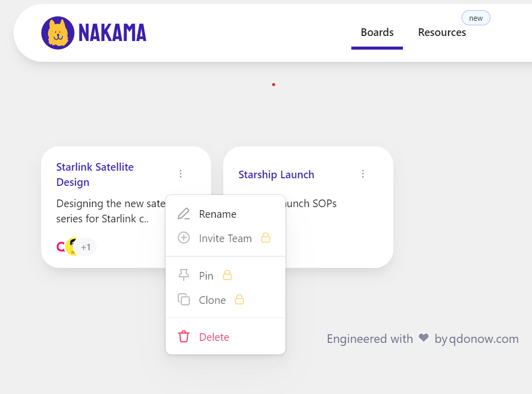532x394 pixels.
Task: Select Invite Team menu entry
Action: click(225, 238)
